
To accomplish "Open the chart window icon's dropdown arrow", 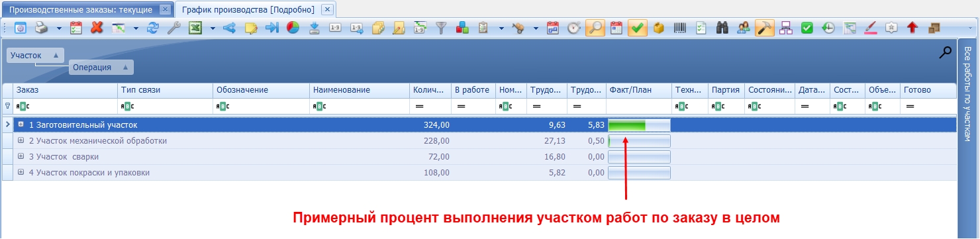I will (x=136, y=28).
